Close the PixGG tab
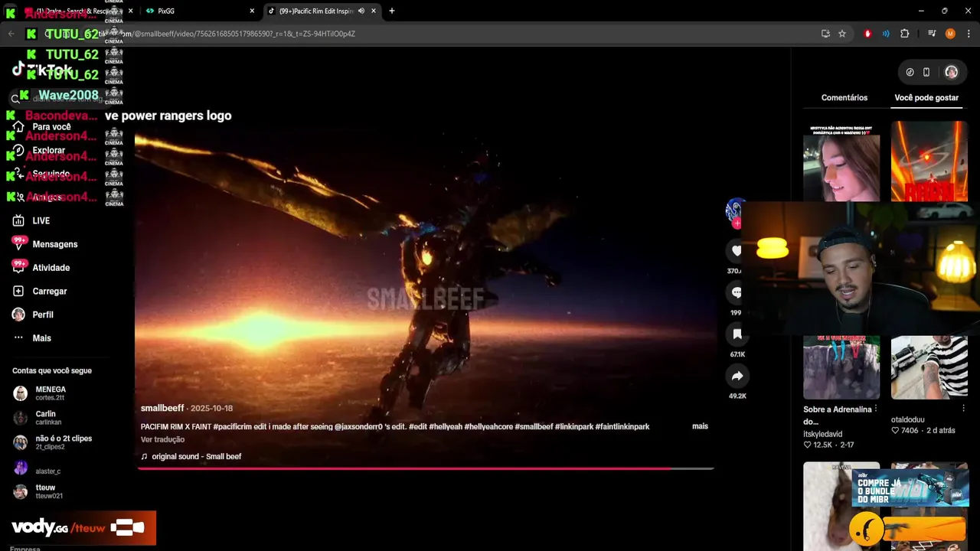Image resolution: width=980 pixels, height=551 pixels. pos(252,11)
